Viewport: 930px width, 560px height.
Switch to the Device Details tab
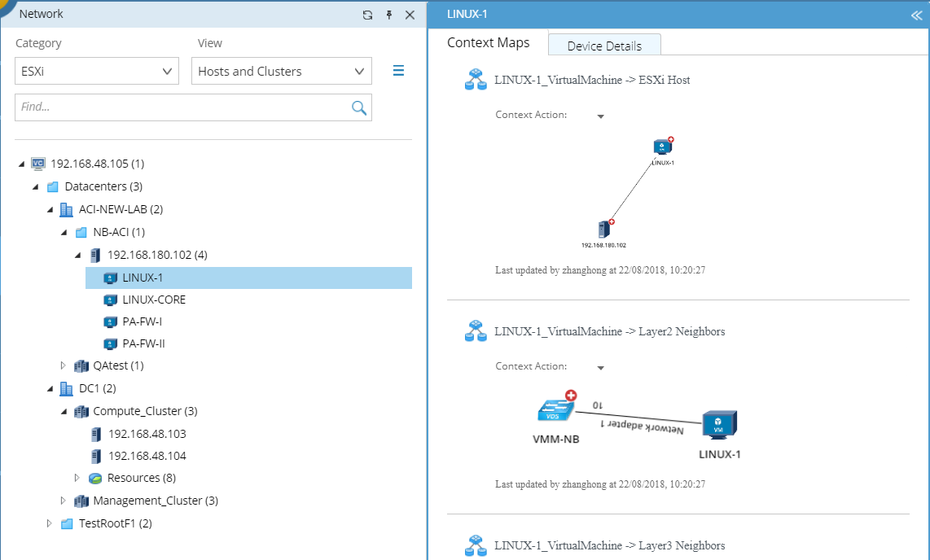[604, 46]
